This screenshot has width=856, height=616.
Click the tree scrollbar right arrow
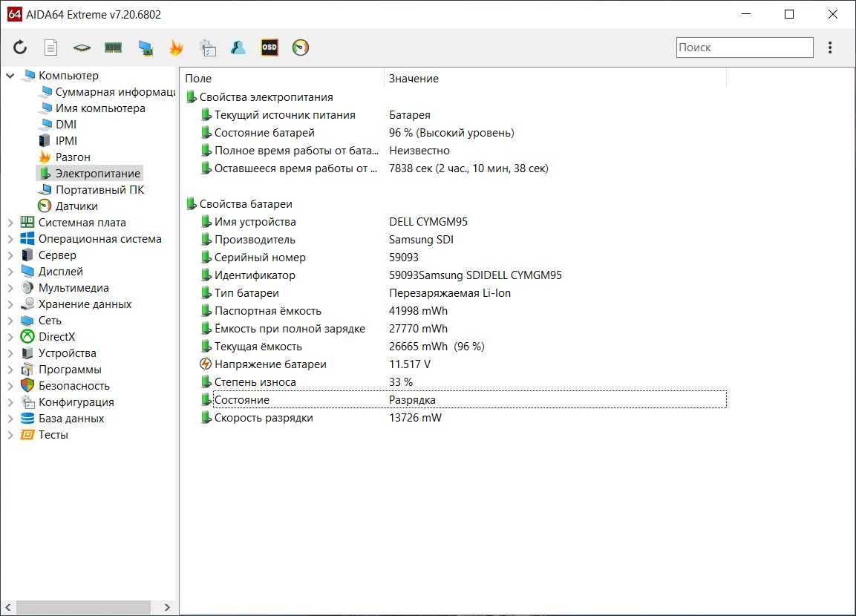click(167, 607)
